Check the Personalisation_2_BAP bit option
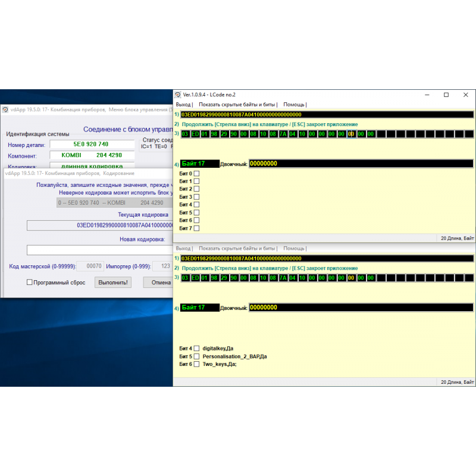This screenshot has height=476, width=476. [x=196, y=356]
